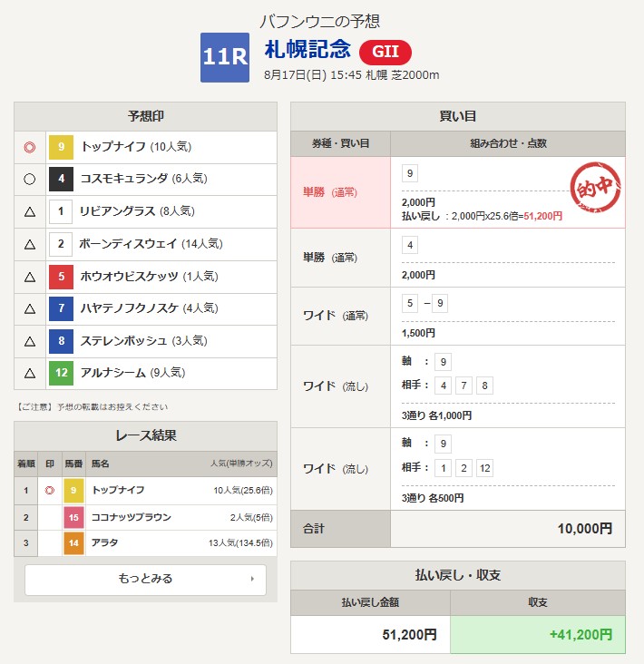
Task: Click the blue 11R race number badge
Action: pos(224,57)
